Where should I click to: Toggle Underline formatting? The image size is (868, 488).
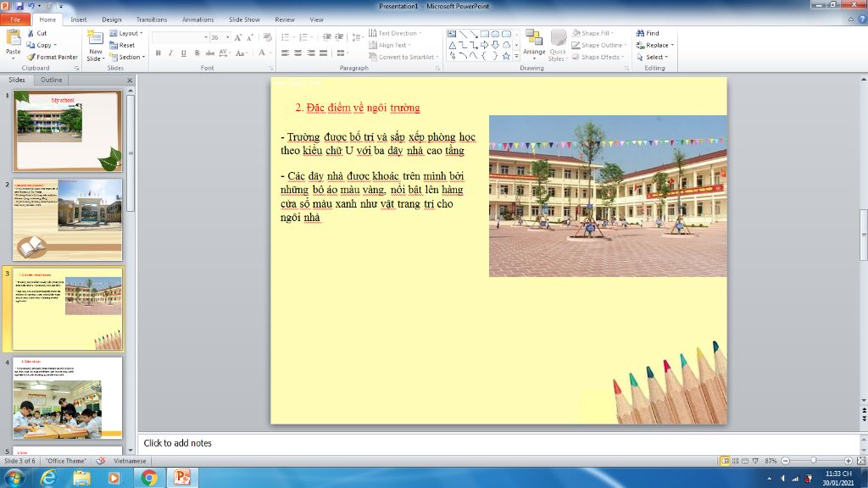(x=183, y=53)
